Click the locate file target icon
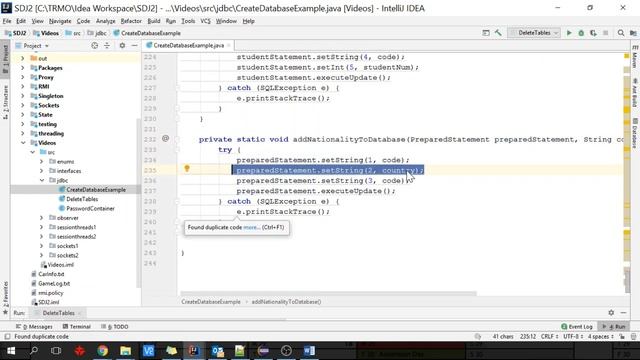The height and width of the screenshot is (360, 640). (x=95, y=46)
